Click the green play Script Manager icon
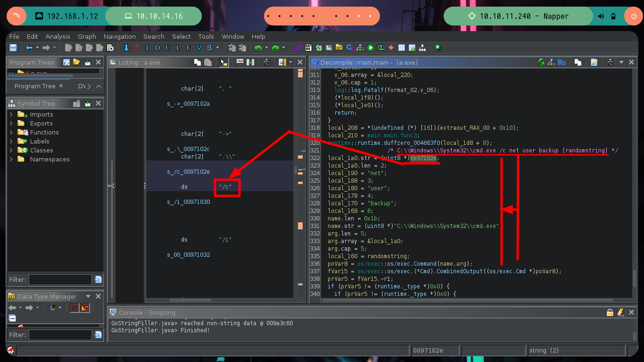 (371, 48)
